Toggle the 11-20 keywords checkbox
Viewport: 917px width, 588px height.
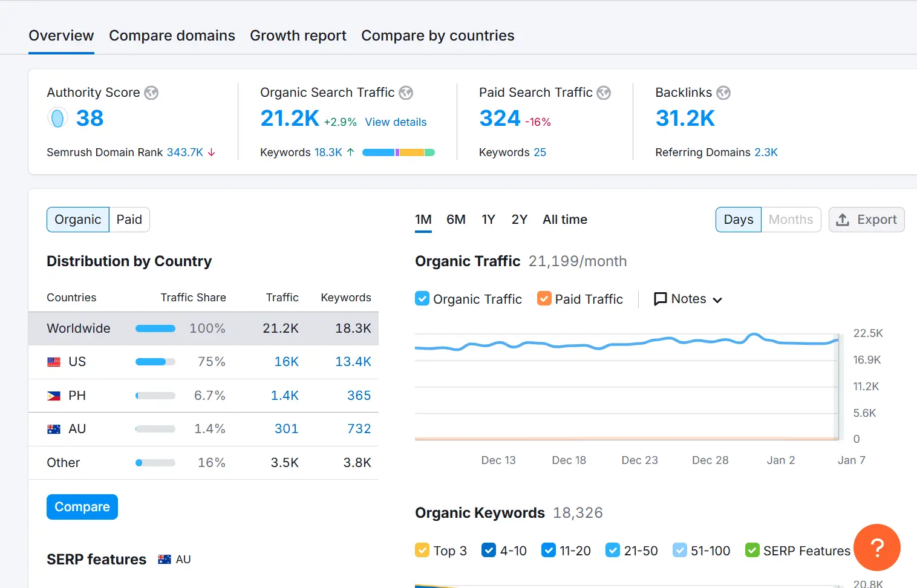pos(549,550)
